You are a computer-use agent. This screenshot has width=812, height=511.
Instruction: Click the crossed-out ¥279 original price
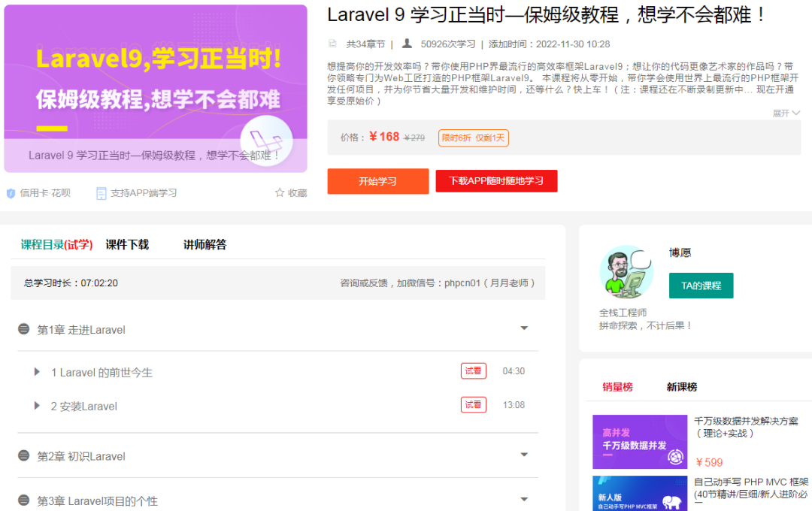coord(414,138)
